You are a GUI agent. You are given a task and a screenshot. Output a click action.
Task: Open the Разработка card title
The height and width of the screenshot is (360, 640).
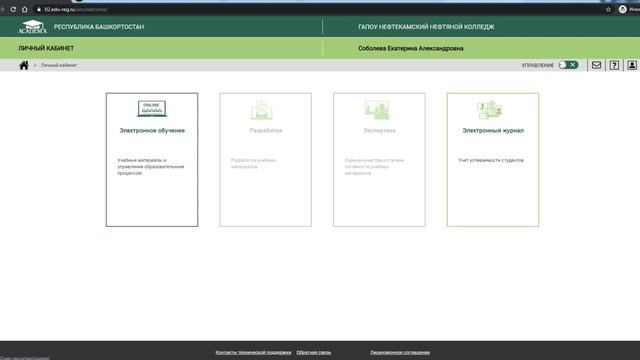266,131
